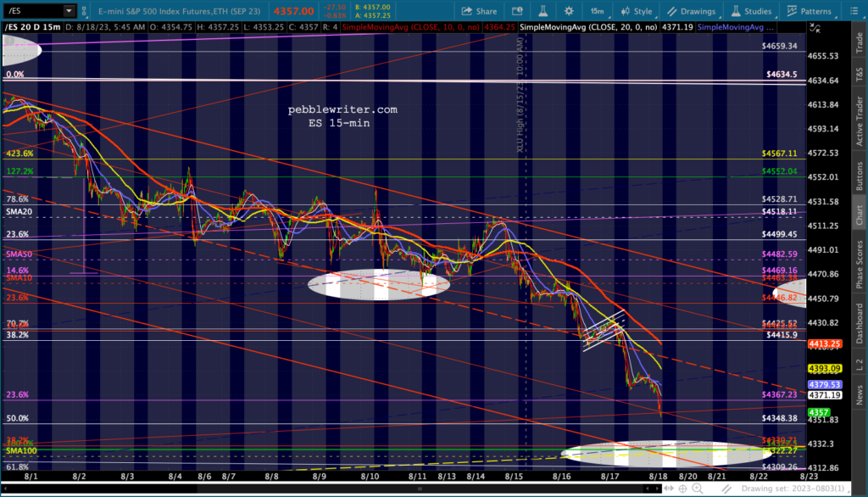The width and height of the screenshot is (868, 497).
Task: Click the horizontal scrollbar track at bottom
Action: (331, 489)
